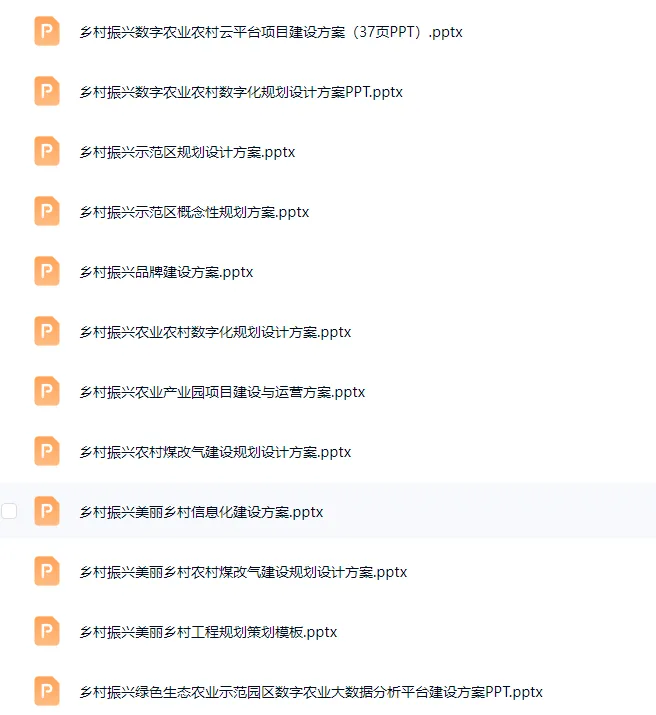The height and width of the screenshot is (715, 656).
Task: Click the icon of 美丽乡村信息化建设方案.pptx
Action: 47,511
